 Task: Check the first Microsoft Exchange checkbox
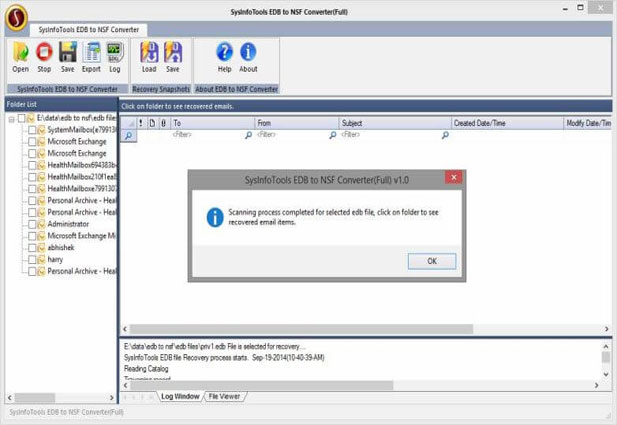pyautogui.click(x=32, y=142)
